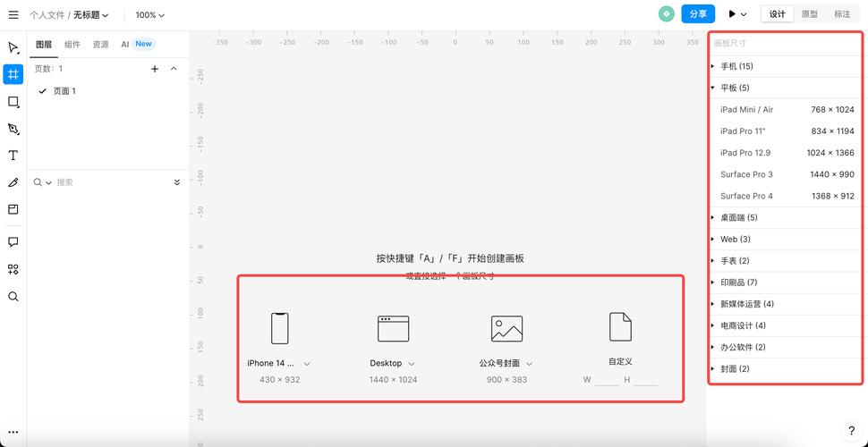Collapse the pages list chevron
Image resolution: width=868 pixels, height=447 pixels.
click(x=174, y=69)
